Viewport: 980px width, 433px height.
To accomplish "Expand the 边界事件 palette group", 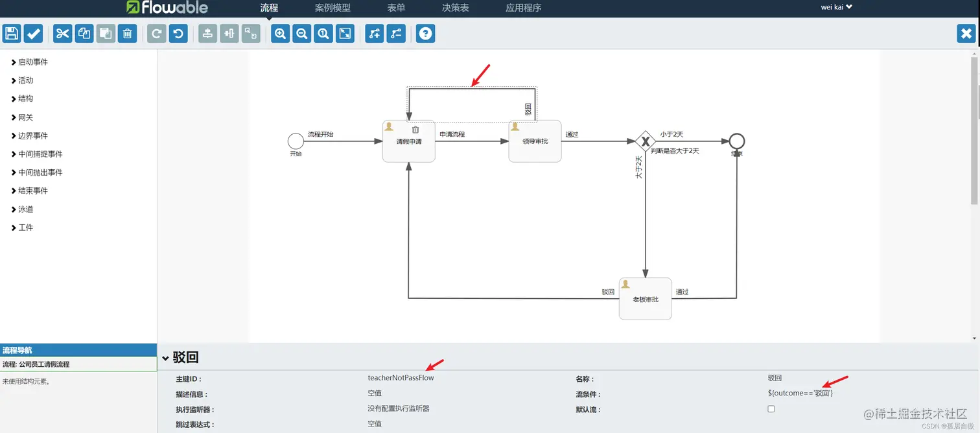I will [x=30, y=135].
